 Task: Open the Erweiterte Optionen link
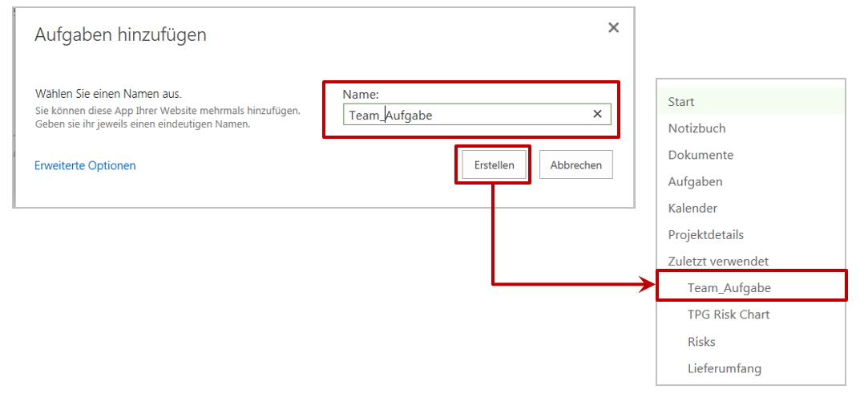[85, 165]
